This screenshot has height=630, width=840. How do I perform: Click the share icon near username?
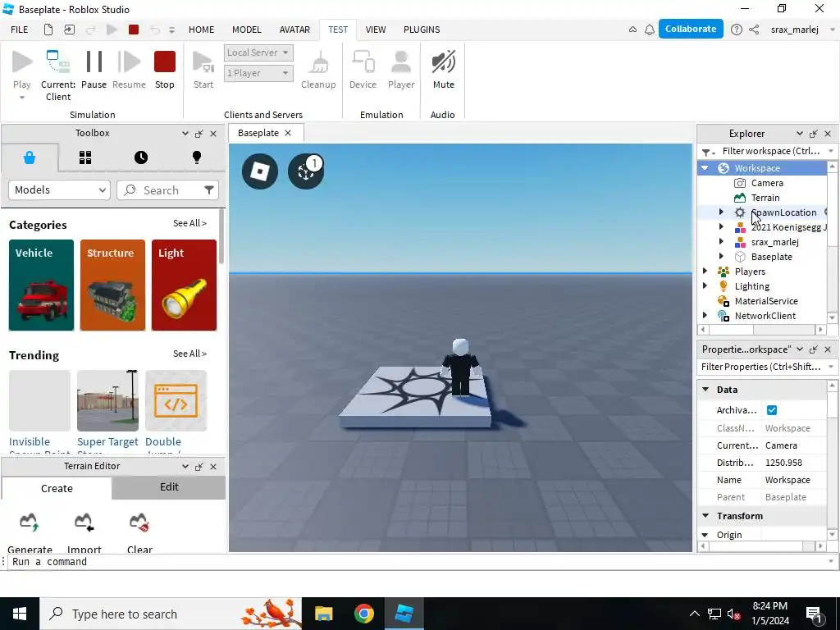click(x=754, y=30)
